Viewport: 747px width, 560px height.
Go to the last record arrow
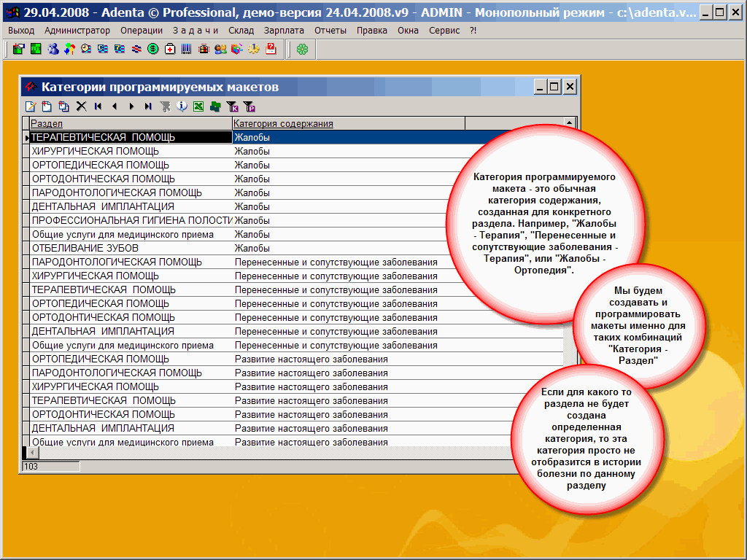point(148,106)
